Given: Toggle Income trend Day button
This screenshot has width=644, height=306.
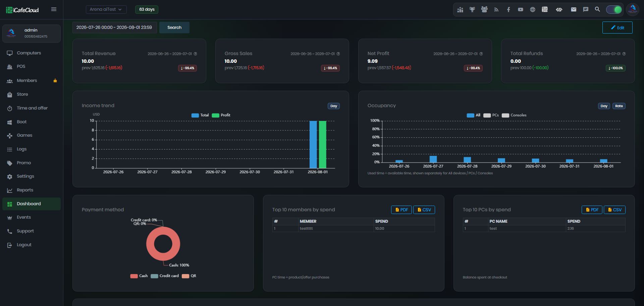Looking at the screenshot, I should 334,106.
